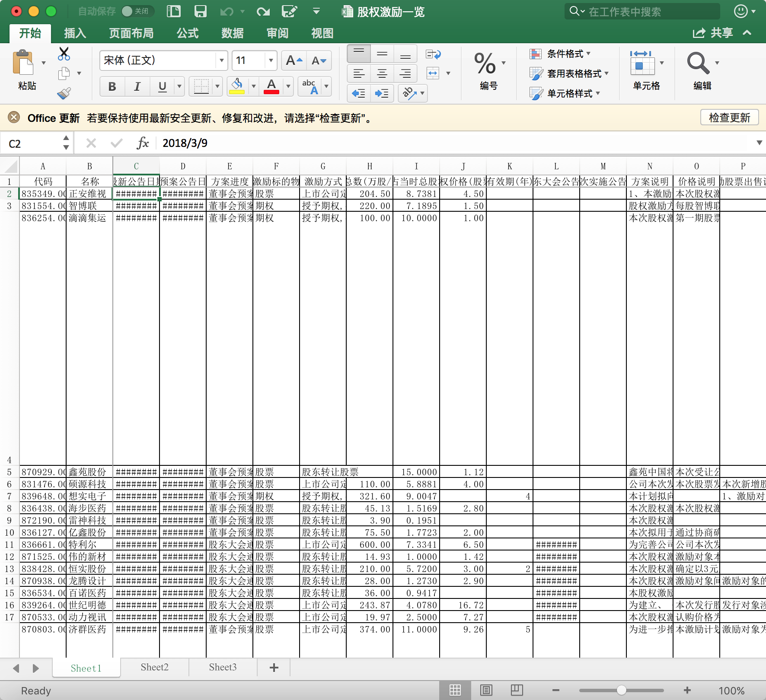This screenshot has width=766, height=700.
Task: Open the underline style dropdown arrow
Action: tap(179, 86)
